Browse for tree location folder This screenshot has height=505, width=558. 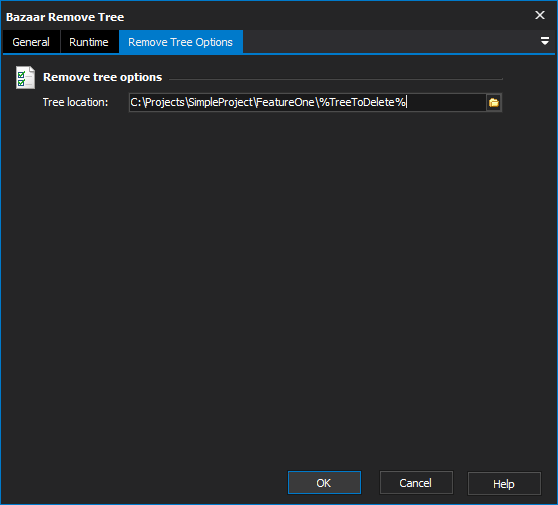coord(494,102)
